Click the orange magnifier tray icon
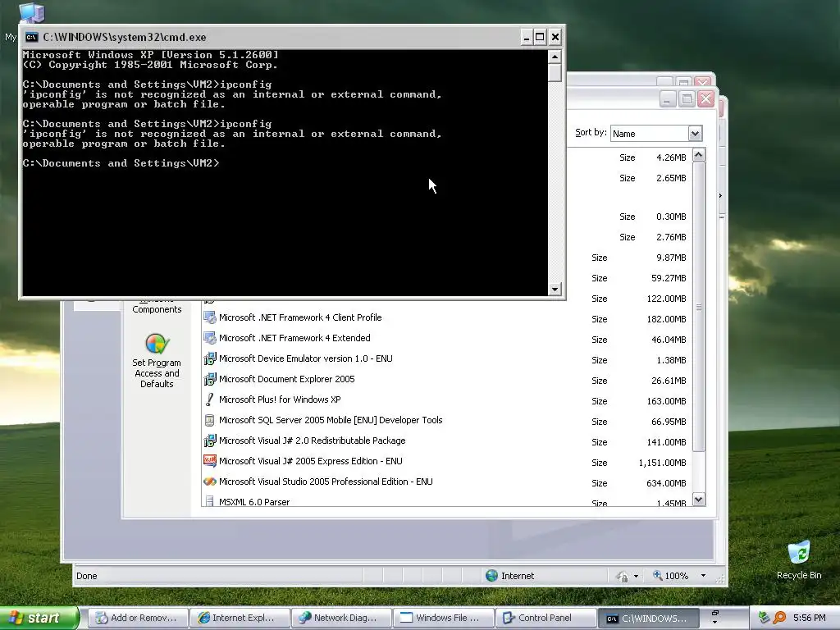 click(x=779, y=618)
